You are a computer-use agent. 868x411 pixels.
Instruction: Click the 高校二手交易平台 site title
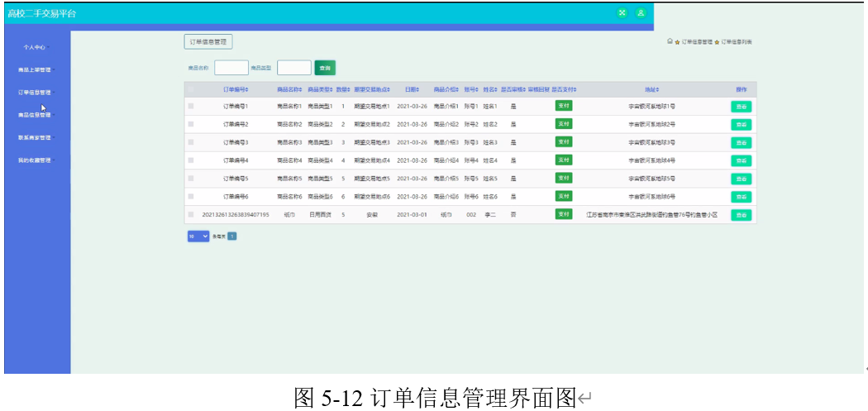click(x=42, y=13)
